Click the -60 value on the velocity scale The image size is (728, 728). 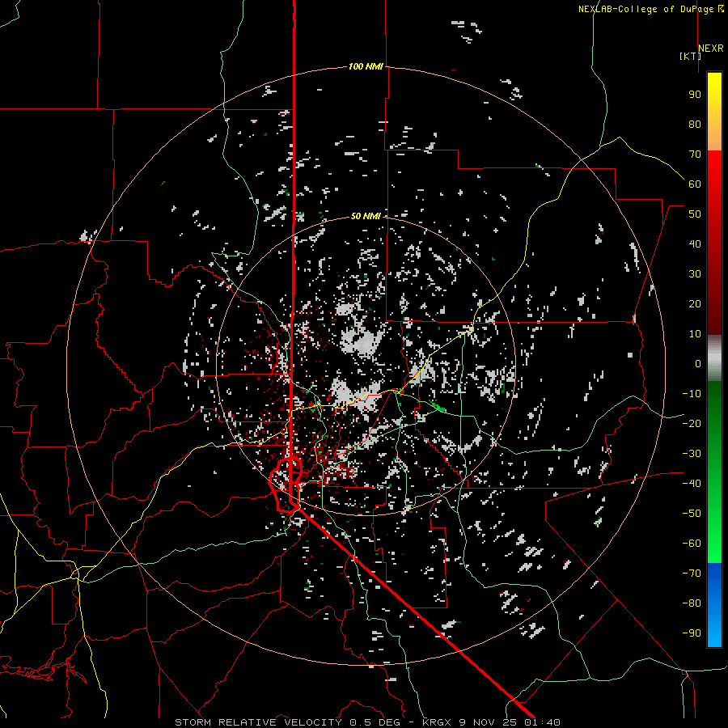click(692, 544)
